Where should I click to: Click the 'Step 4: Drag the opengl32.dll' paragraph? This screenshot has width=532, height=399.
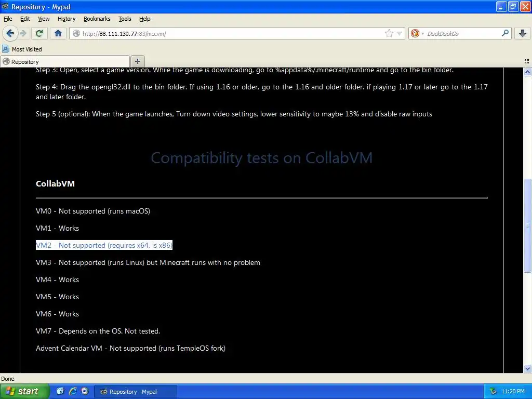coord(262,91)
